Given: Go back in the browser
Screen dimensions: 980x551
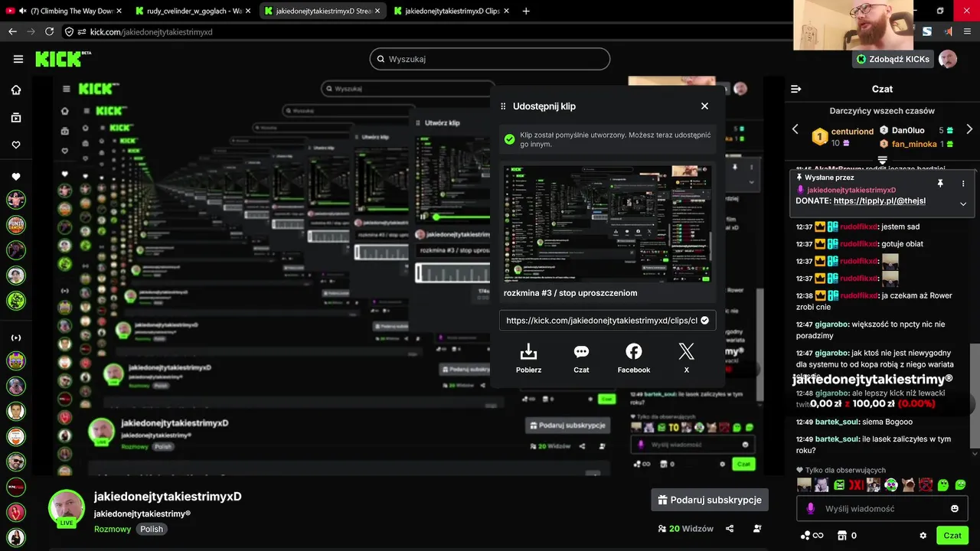Looking at the screenshot, I should pos(12,31).
